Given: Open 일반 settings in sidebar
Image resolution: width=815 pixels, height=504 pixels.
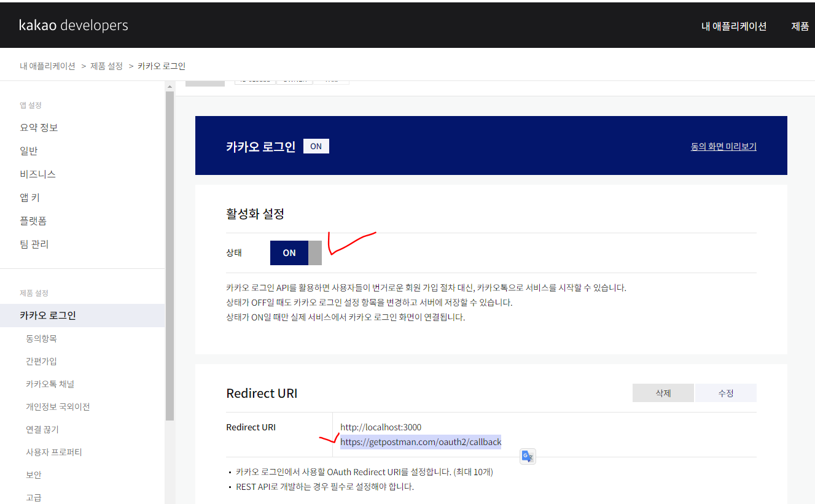Looking at the screenshot, I should point(29,151).
